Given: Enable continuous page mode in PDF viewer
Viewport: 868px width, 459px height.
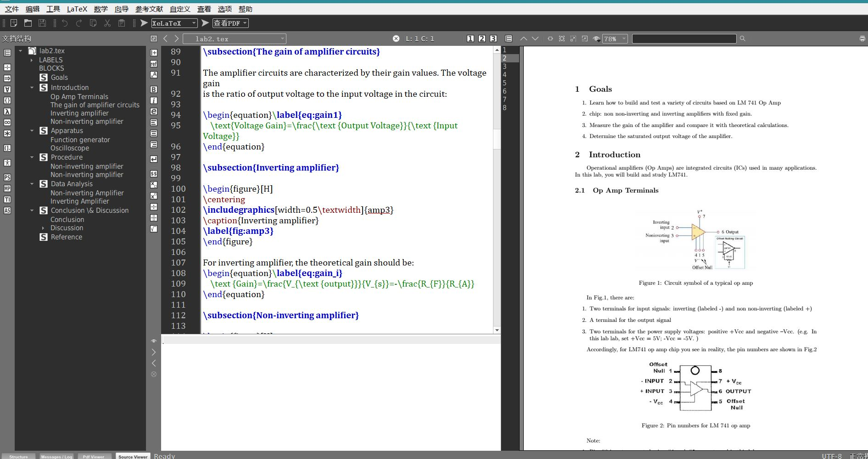Looking at the screenshot, I should point(509,39).
